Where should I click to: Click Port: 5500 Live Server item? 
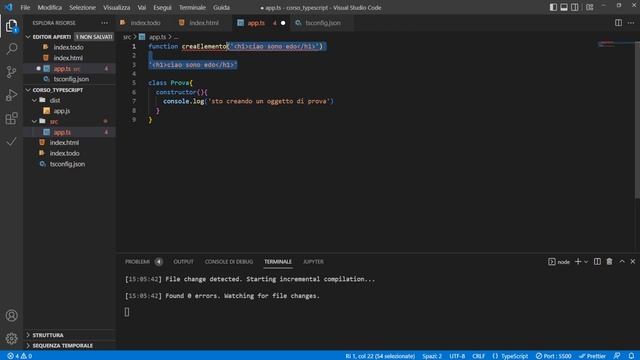pos(553,356)
